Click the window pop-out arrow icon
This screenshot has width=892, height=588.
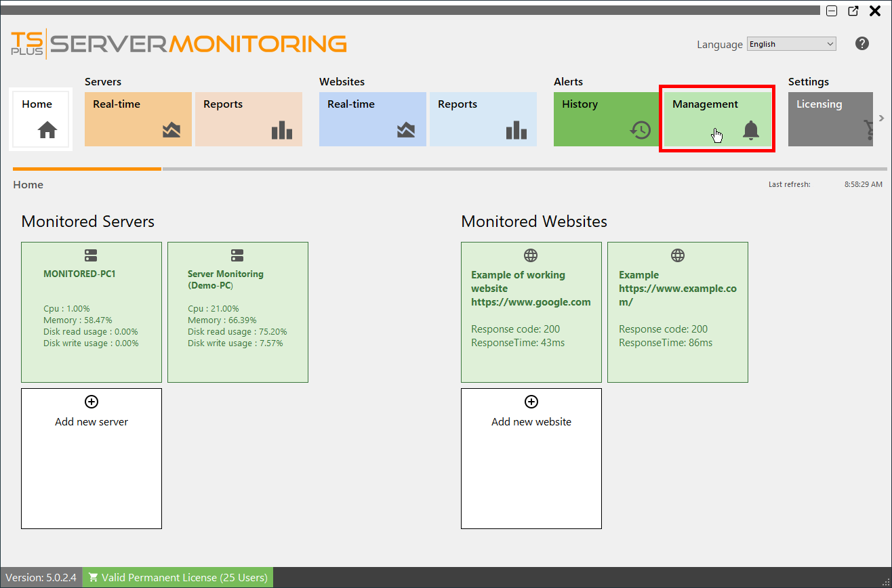click(853, 11)
